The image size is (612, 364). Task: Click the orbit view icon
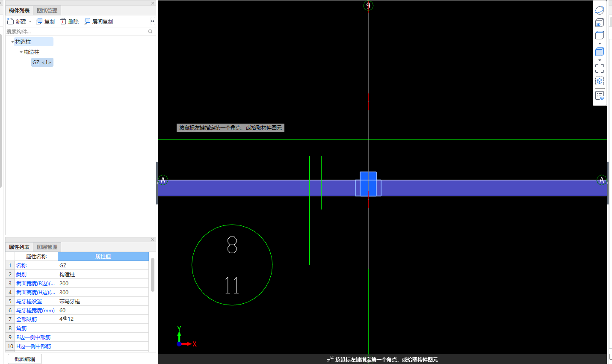(600, 10)
